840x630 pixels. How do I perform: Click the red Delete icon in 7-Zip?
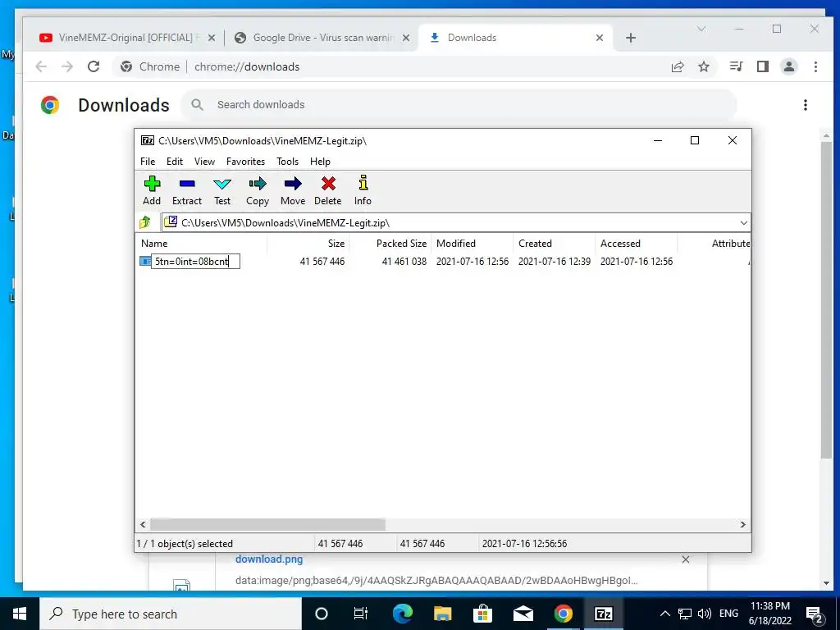[x=328, y=190]
